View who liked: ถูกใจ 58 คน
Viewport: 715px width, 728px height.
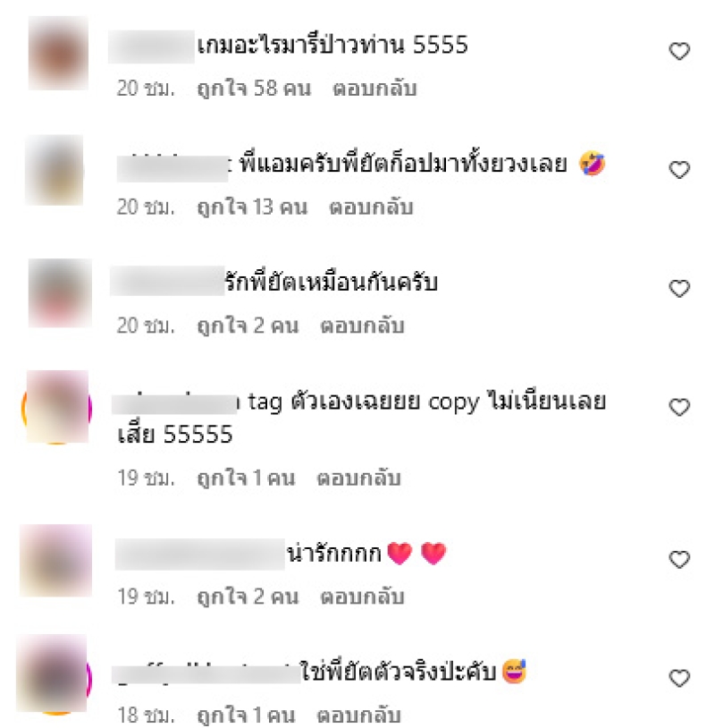[254, 89]
